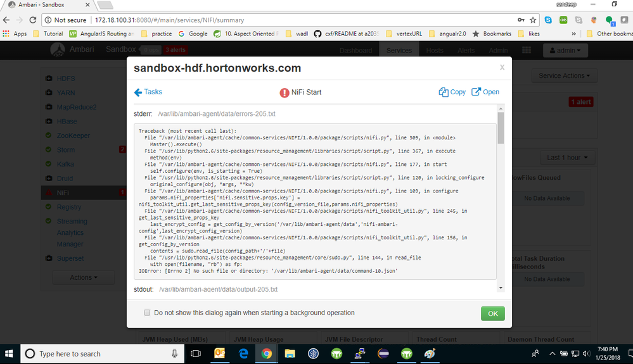Click the 0 ops badge in header
Viewport: 633px width, 364px height.
click(x=151, y=50)
